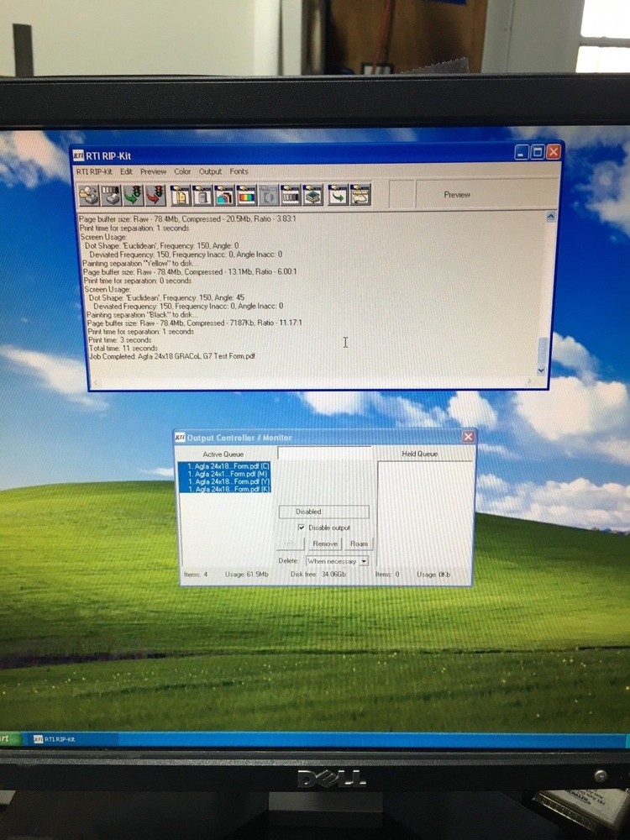Click the Windows Start button
Screen dimensions: 630x840
point(9,738)
